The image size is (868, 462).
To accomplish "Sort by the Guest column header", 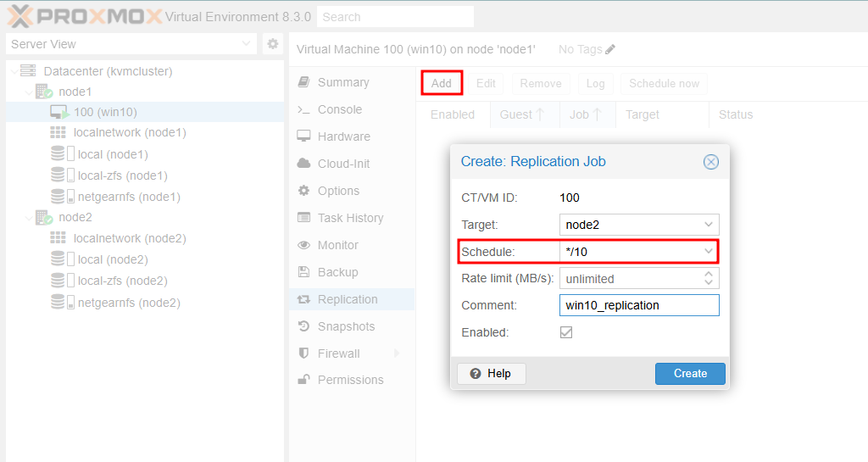I will click(x=525, y=114).
